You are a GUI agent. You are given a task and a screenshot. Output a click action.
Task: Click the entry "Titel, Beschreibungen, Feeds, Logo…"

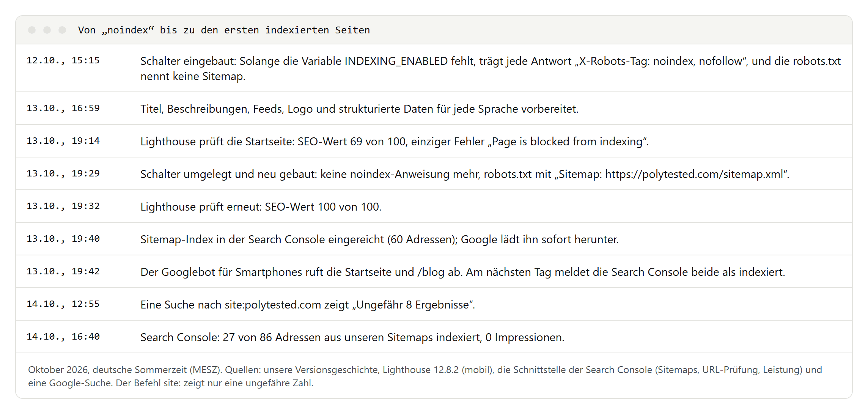359,109
